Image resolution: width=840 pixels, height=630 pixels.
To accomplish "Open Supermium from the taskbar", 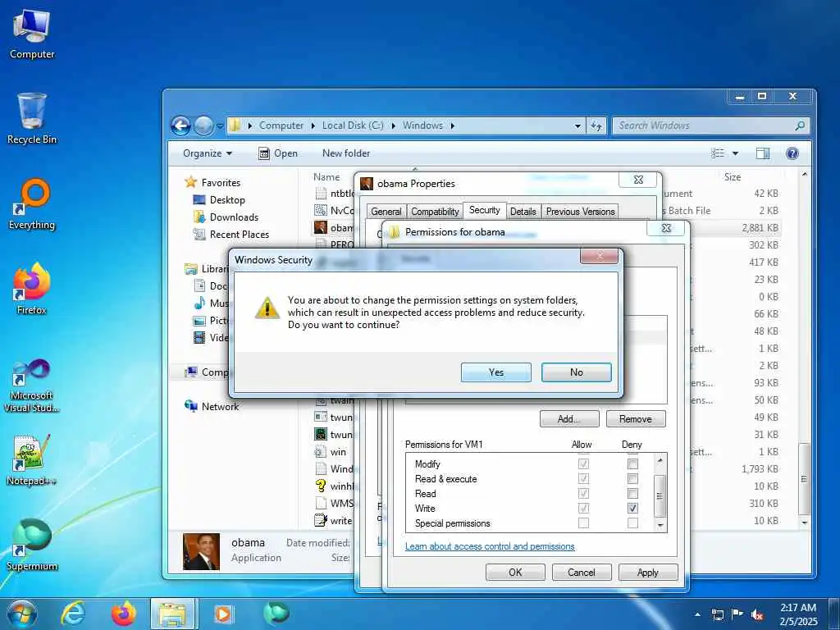I will tap(276, 614).
